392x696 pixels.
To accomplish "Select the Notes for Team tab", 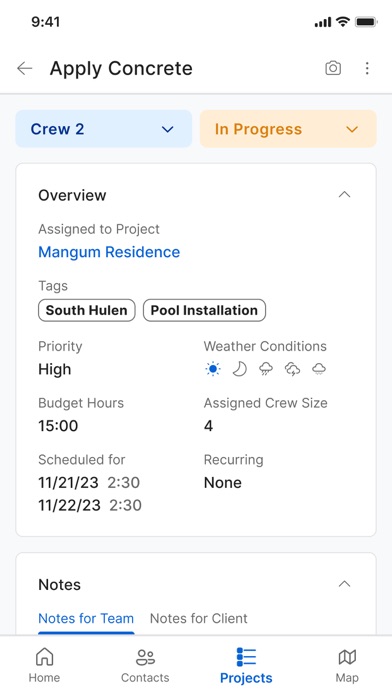I will 86,619.
